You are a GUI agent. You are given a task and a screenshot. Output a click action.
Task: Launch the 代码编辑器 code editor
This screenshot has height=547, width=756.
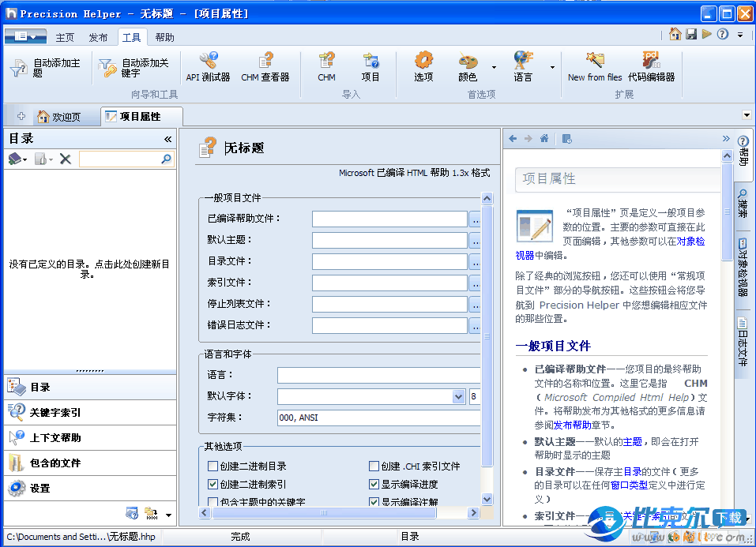[651, 62]
